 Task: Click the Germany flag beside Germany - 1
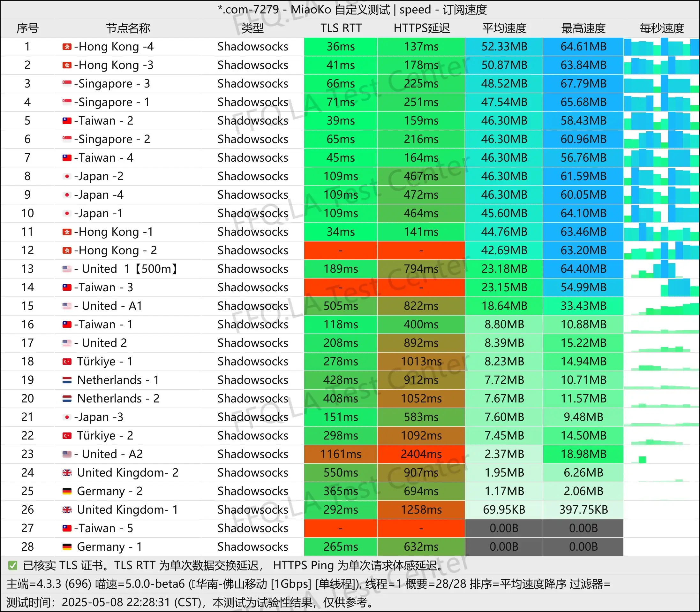click(x=67, y=547)
